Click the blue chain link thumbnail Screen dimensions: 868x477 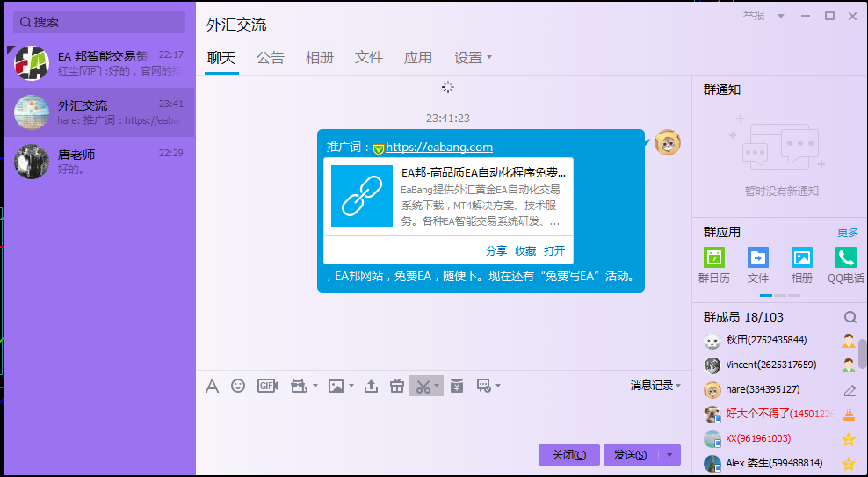pyautogui.click(x=361, y=196)
